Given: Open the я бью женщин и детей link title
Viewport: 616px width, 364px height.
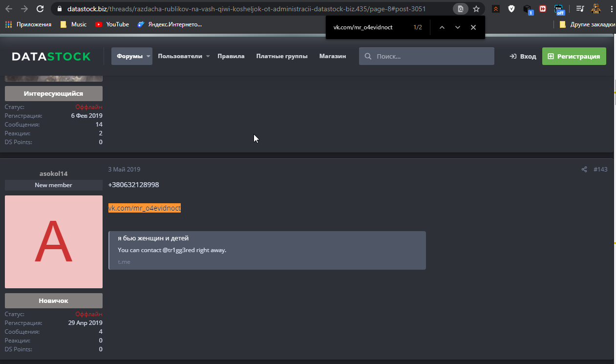Looking at the screenshot, I should 153,238.
